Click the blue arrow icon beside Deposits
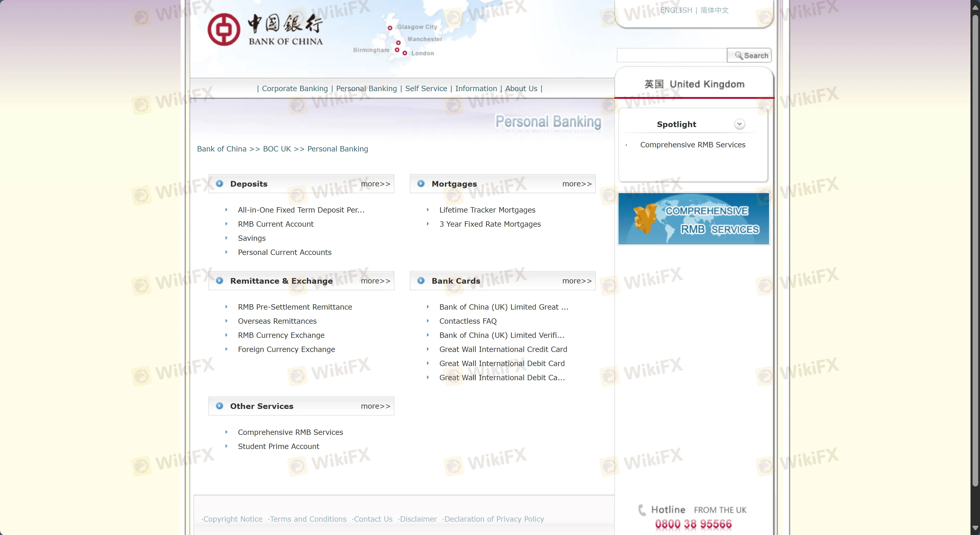The height and width of the screenshot is (535, 980). (x=219, y=183)
